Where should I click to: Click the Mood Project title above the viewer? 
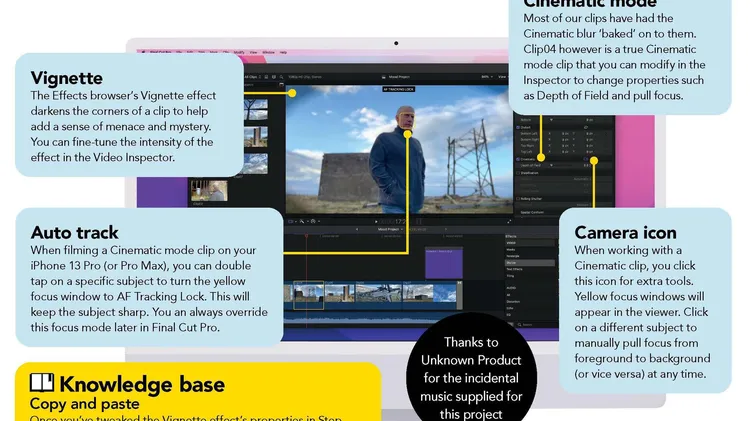coord(398,77)
